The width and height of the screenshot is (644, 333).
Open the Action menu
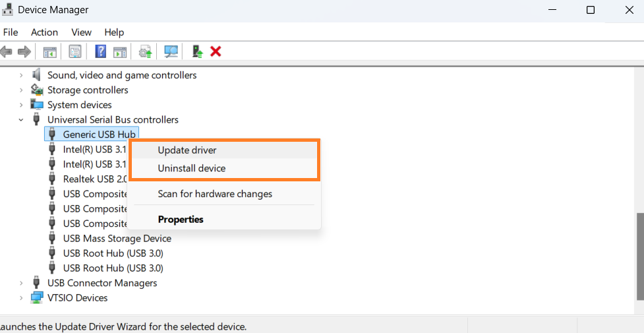44,32
